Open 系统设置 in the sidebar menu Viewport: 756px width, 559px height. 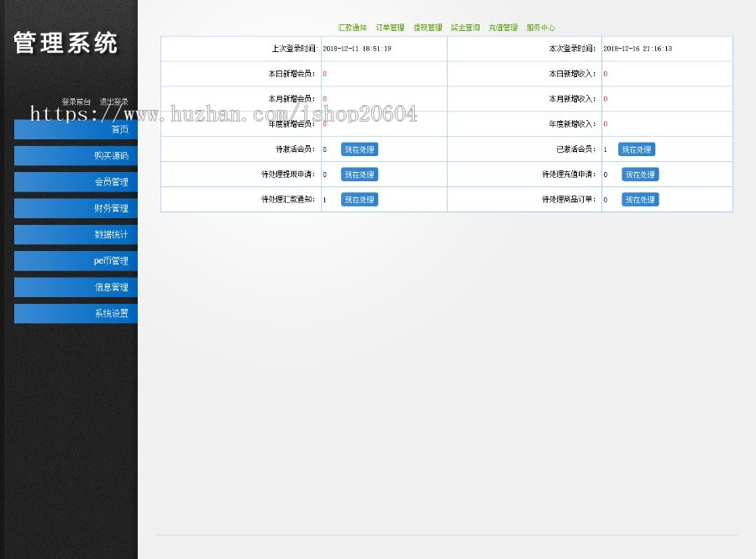[x=76, y=313]
